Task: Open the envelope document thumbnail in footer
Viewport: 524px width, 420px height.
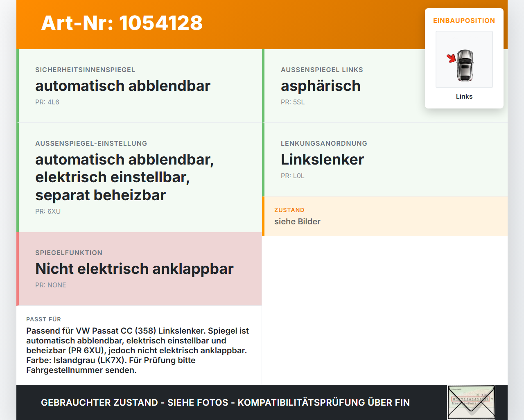Action: tap(471, 402)
